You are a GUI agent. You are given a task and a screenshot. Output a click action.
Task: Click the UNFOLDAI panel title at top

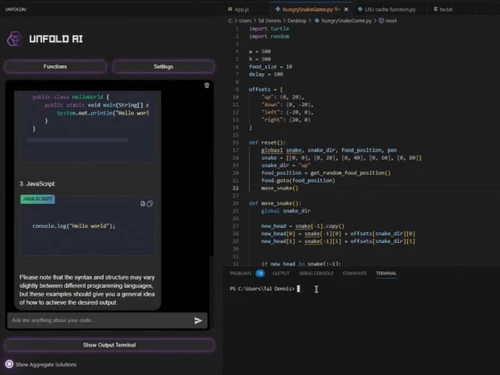click(x=16, y=9)
